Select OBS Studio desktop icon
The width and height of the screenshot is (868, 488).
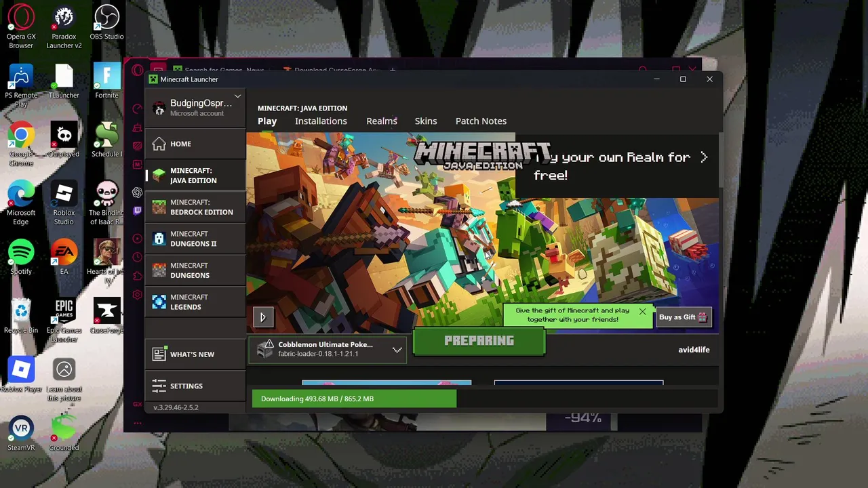click(x=106, y=23)
